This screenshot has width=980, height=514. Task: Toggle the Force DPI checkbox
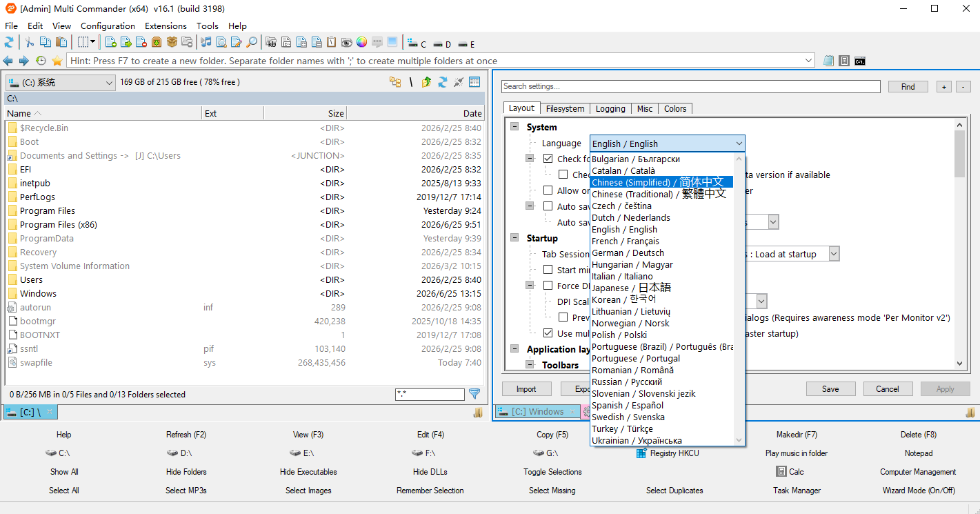click(548, 286)
